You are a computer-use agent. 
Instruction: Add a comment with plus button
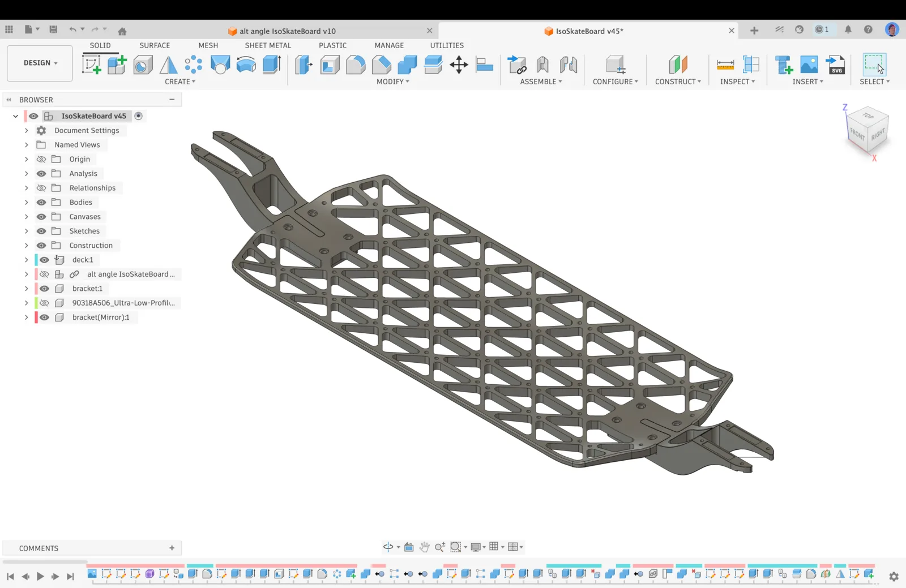tap(172, 548)
